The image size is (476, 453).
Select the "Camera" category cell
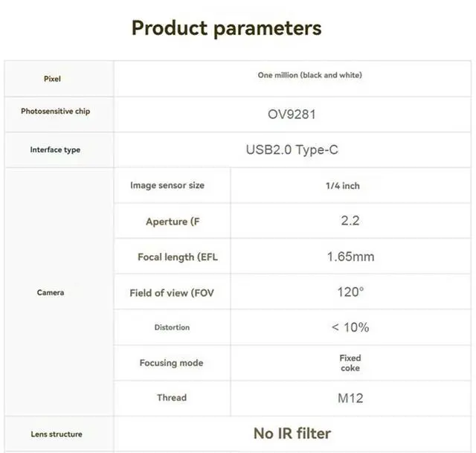(51, 292)
